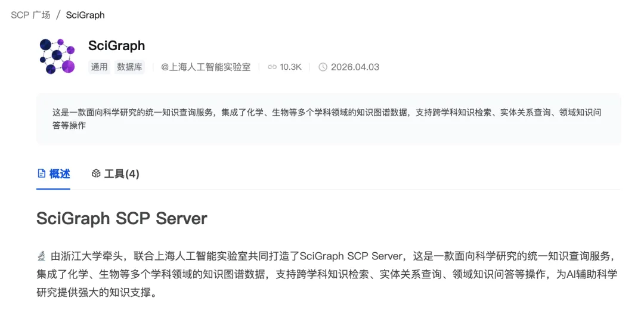The width and height of the screenshot is (644, 310).
Task: Select the 数据库 tag
Action: coord(129,67)
